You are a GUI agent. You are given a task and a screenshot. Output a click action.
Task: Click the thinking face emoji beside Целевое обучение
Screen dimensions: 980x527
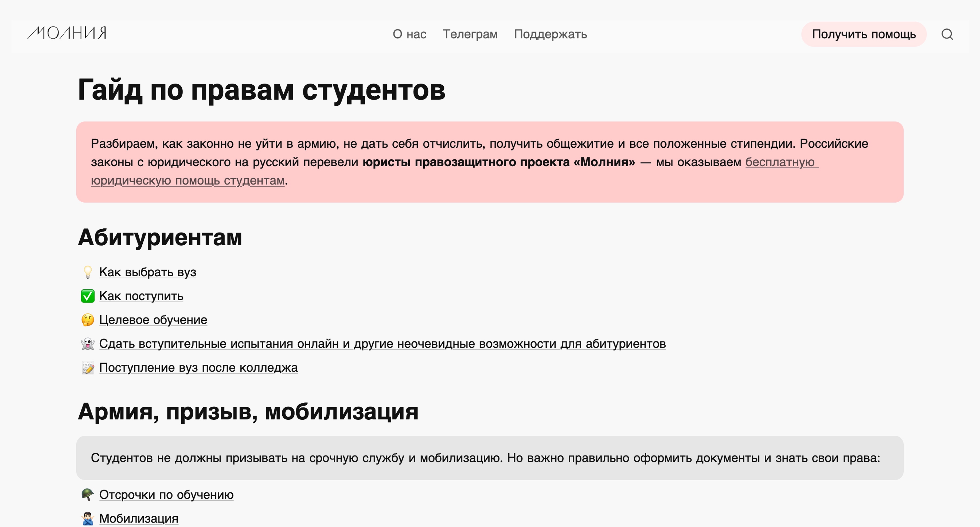[88, 320]
